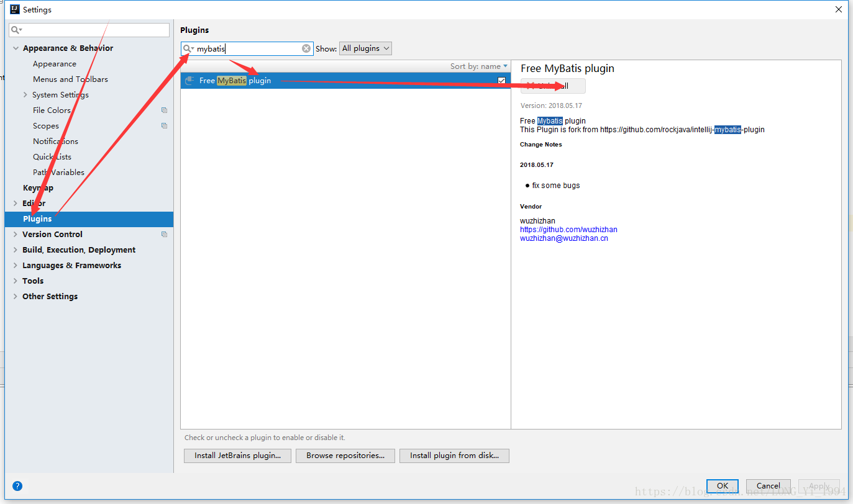Click the icon next to File Colors
The height and width of the screenshot is (504, 853).
164,110
